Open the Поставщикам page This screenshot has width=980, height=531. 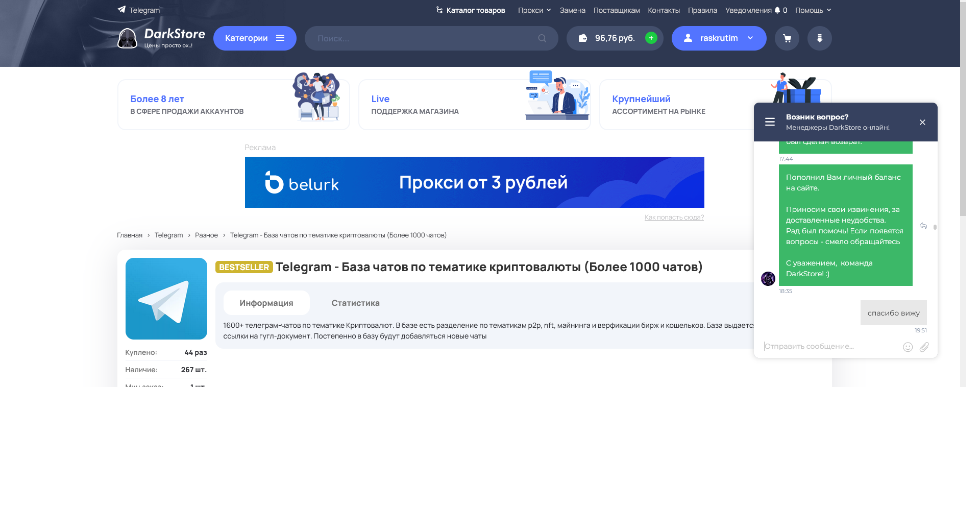tap(617, 10)
